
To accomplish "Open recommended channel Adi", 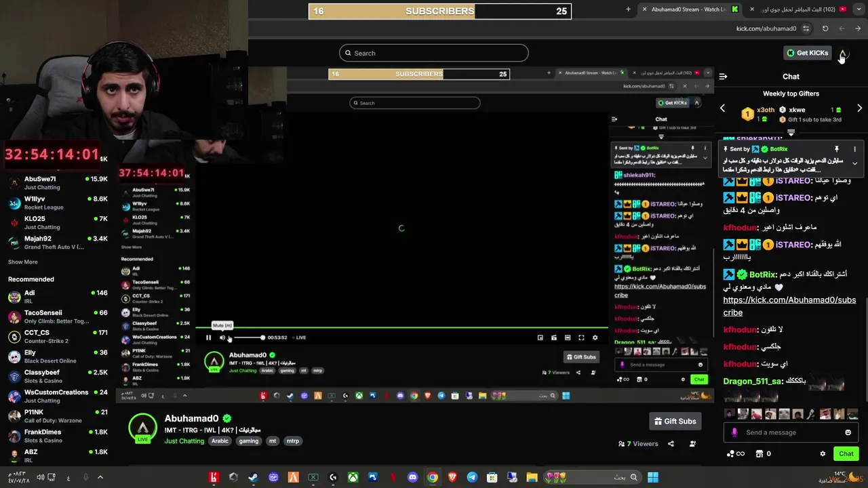I will 58,297.
